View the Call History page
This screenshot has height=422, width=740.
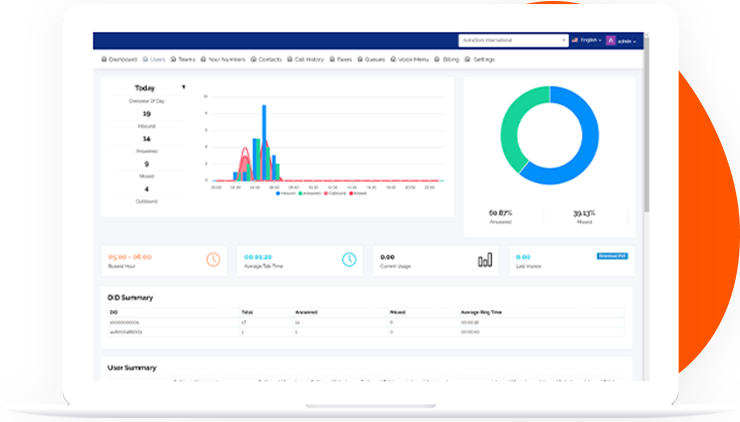click(x=305, y=59)
